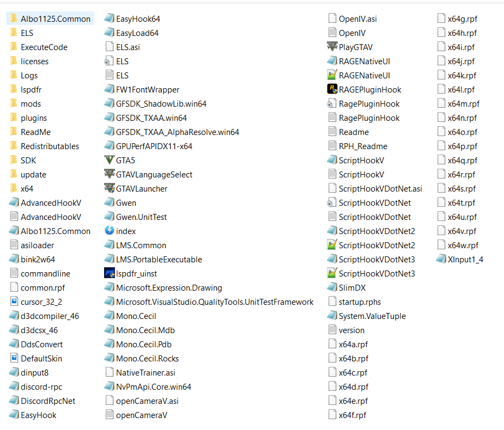Select the GFSDK_TXAA_AlphaResolve.win64 file name
The image size is (504, 430).
(x=178, y=132)
